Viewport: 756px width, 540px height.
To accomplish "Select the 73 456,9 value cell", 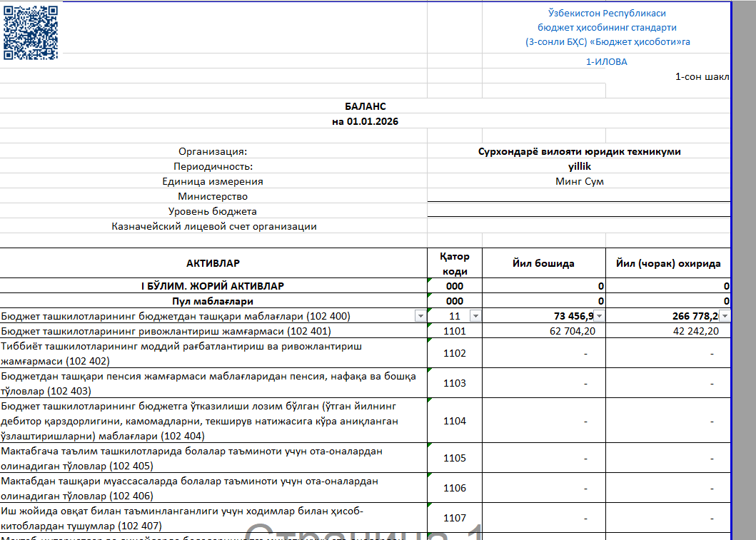I will [543, 316].
